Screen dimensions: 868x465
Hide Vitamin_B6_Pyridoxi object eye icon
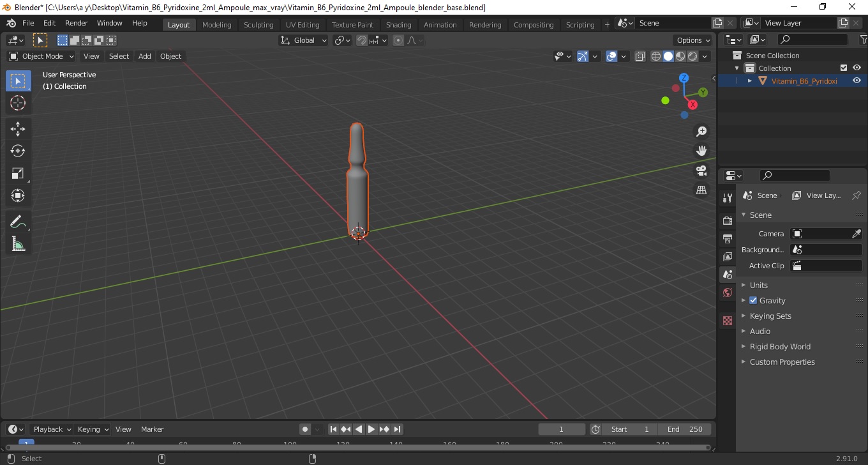pos(857,80)
